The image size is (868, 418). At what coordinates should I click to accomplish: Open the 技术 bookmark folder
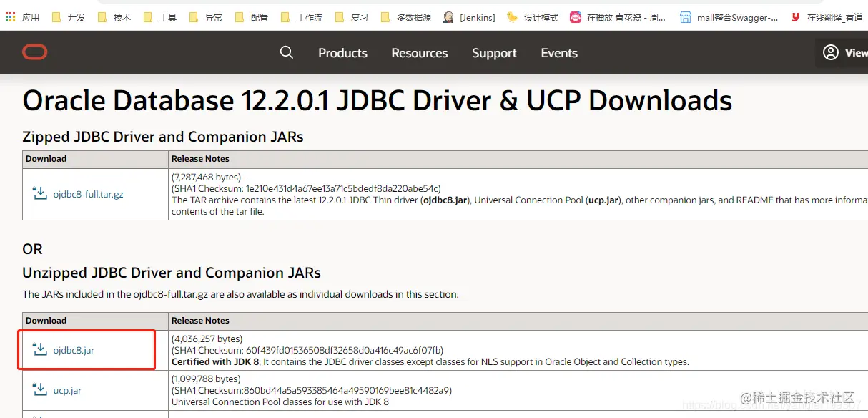tap(115, 17)
